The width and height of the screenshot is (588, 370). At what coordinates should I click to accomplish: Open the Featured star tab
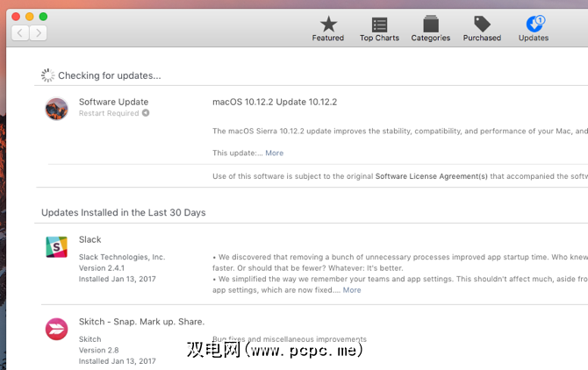click(x=328, y=28)
